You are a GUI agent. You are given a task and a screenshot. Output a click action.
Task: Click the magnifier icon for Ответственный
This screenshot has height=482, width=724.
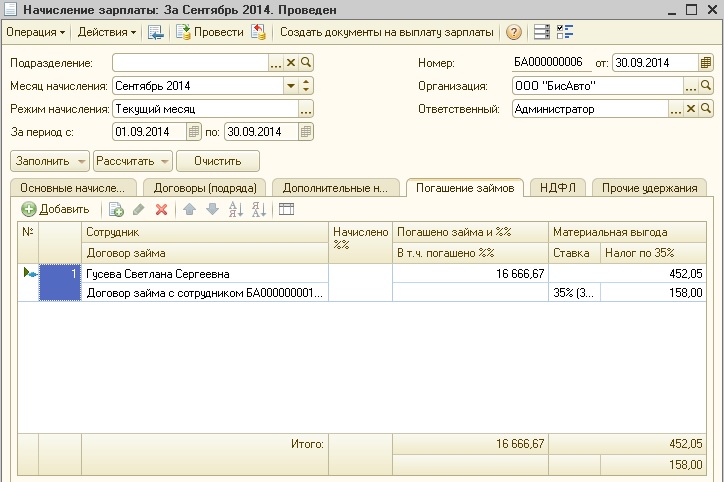point(706,109)
